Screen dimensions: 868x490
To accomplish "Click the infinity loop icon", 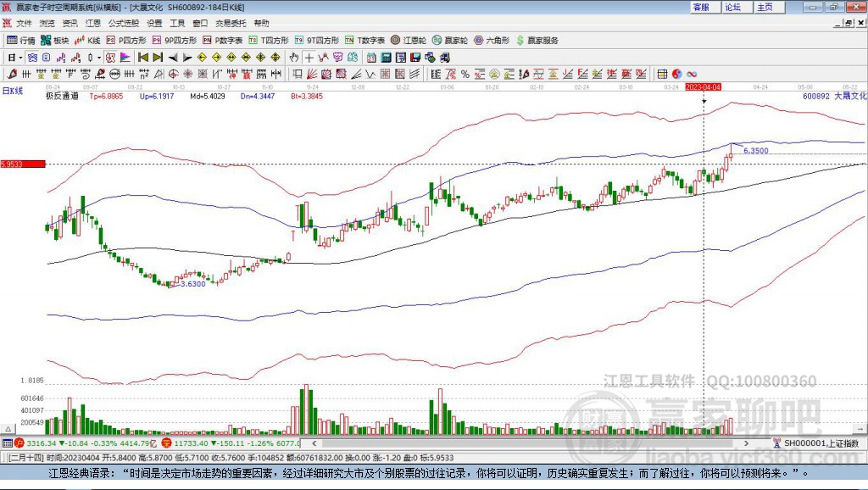I will tap(692, 74).
